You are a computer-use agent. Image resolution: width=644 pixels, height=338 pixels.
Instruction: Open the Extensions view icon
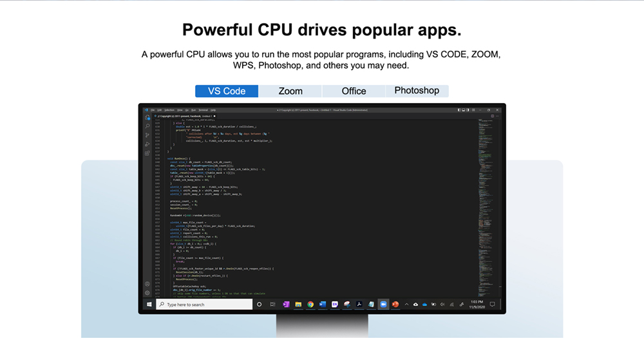tap(147, 153)
